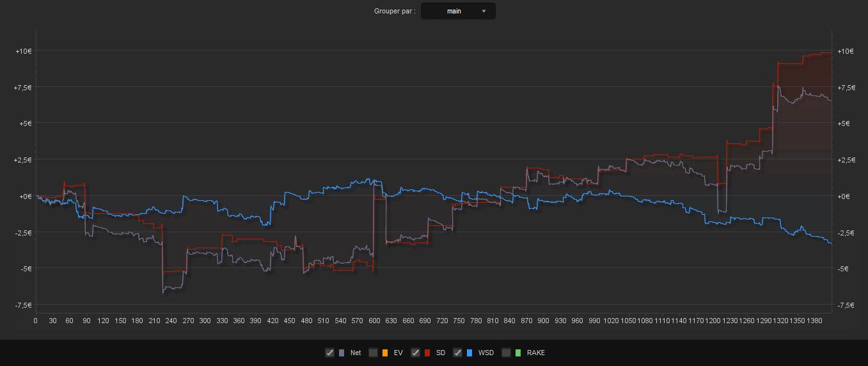Click the left axis '+7,5€' label
The image size is (868, 366).
(x=22, y=88)
